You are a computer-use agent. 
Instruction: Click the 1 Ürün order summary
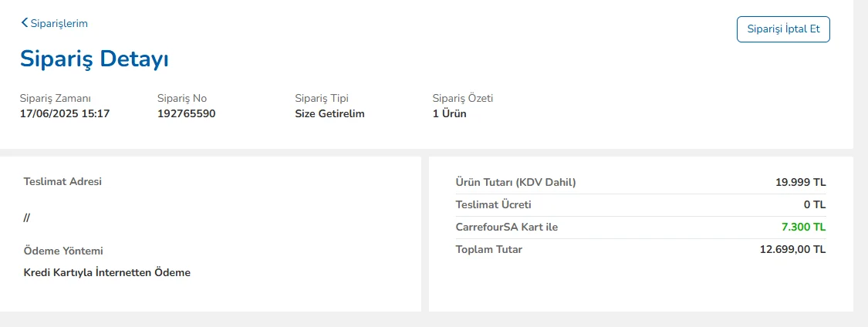tap(449, 113)
